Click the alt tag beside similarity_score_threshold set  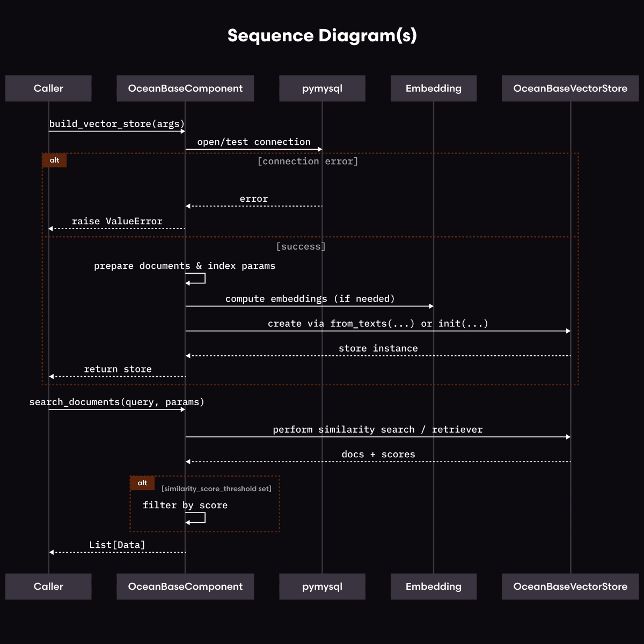point(142,483)
